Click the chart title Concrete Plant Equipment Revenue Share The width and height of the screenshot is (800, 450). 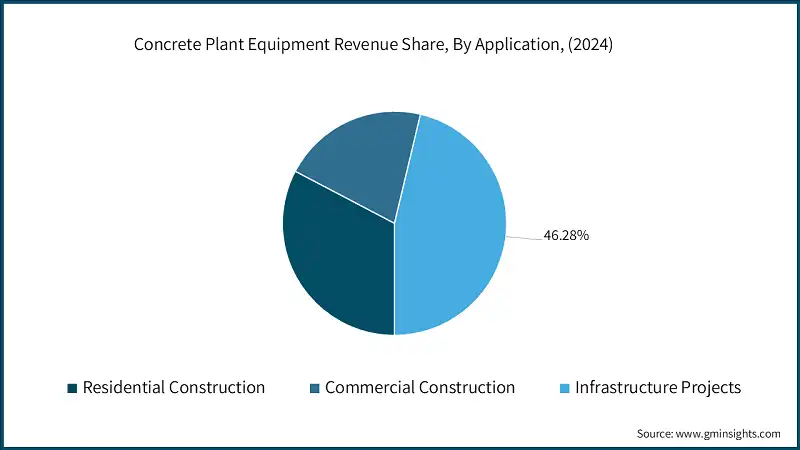tap(373, 44)
